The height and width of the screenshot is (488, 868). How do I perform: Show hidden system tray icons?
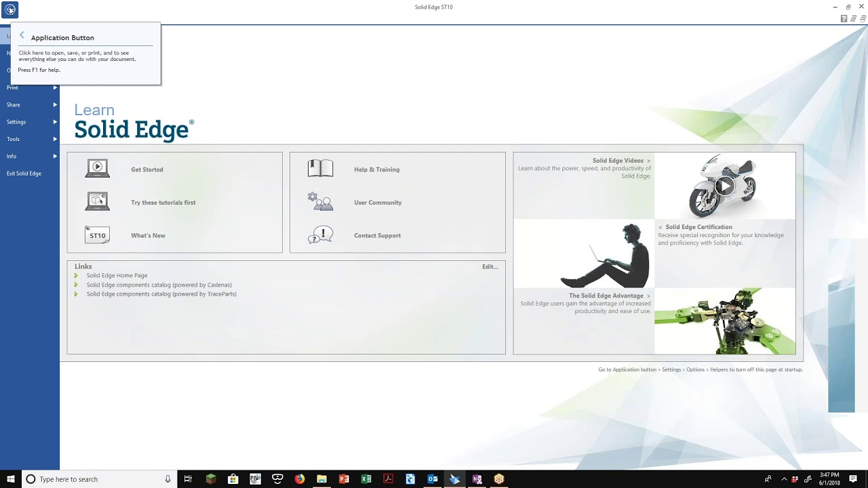coord(784,479)
